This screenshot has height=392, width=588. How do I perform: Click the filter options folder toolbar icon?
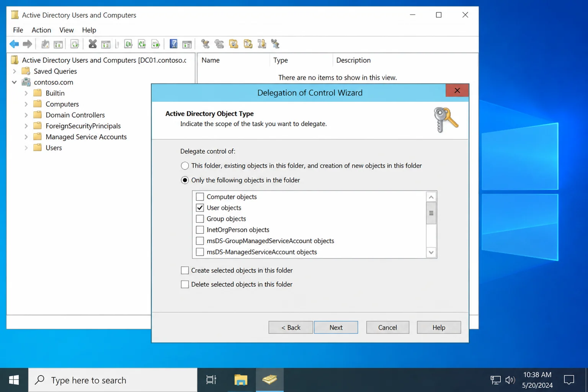[248, 44]
